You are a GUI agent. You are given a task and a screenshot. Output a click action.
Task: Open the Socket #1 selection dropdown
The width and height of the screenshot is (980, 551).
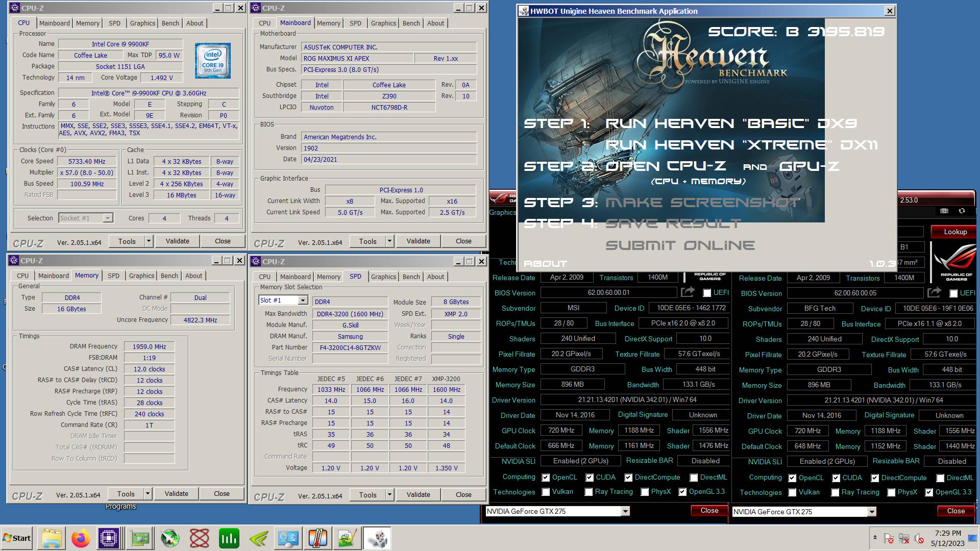pyautogui.click(x=108, y=218)
